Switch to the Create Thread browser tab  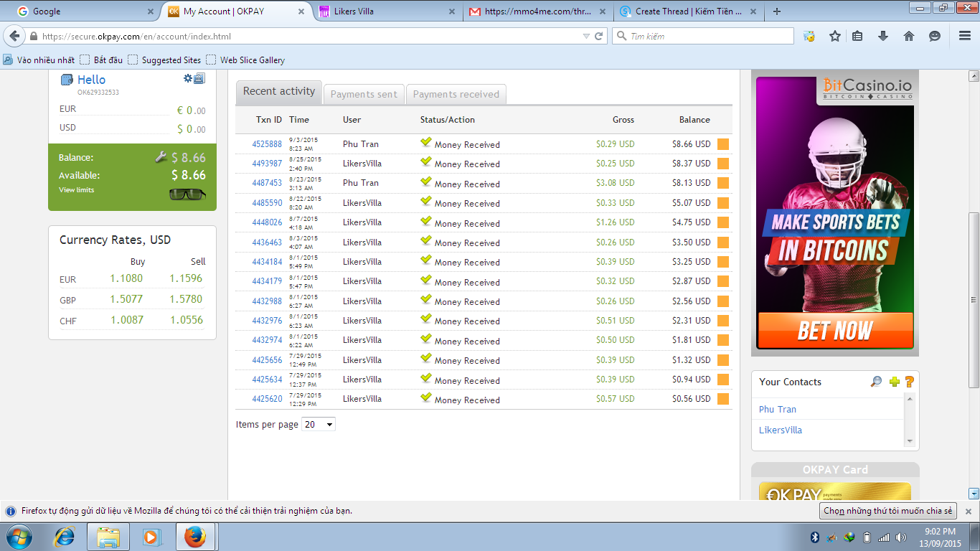tap(687, 11)
